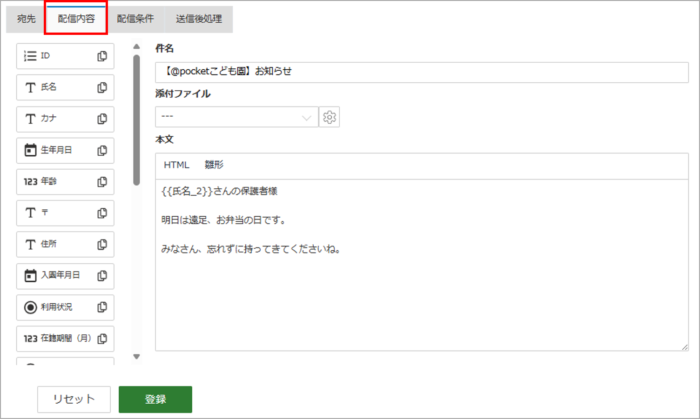Copy the 生年月日 field placeholder
This screenshot has width=700, height=419.
point(102,150)
